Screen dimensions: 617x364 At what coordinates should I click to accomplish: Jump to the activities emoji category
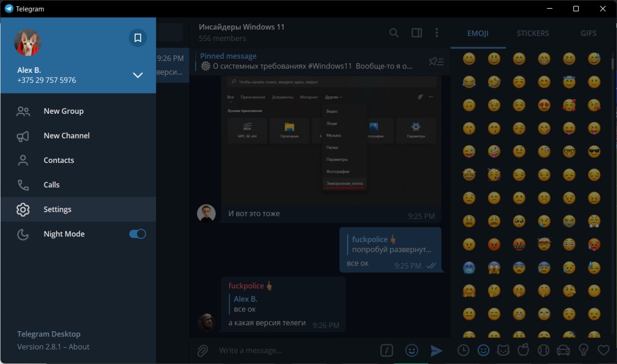tap(543, 351)
